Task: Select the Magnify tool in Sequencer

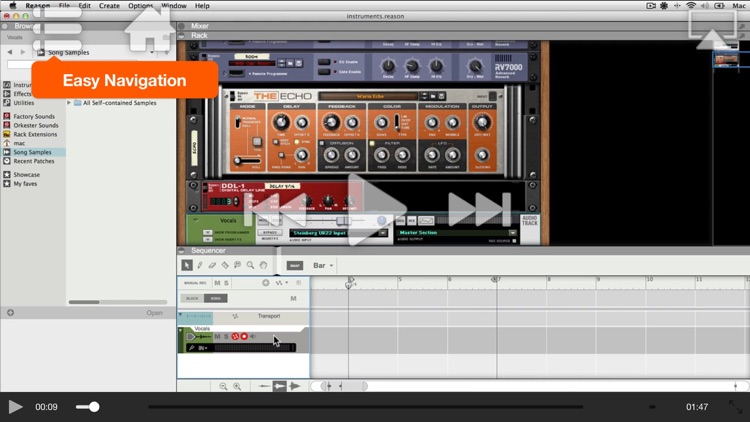Action: coord(250,265)
